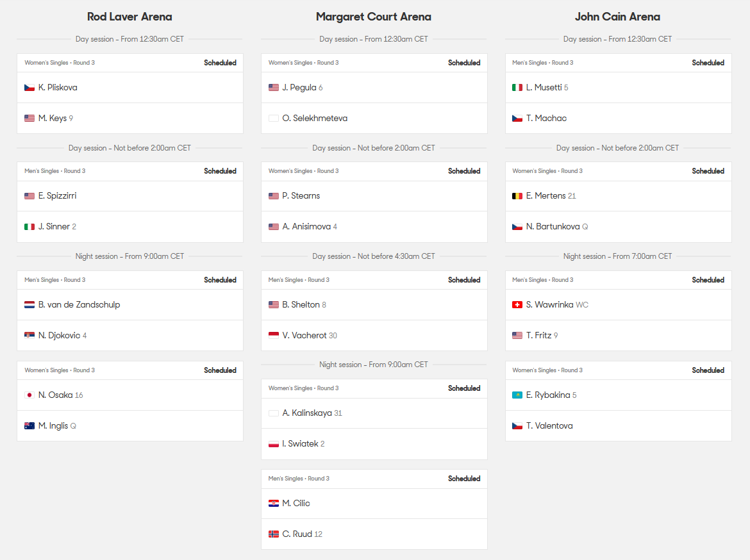Open B. Shelton player name
This screenshot has width=750, height=560.
301,304
